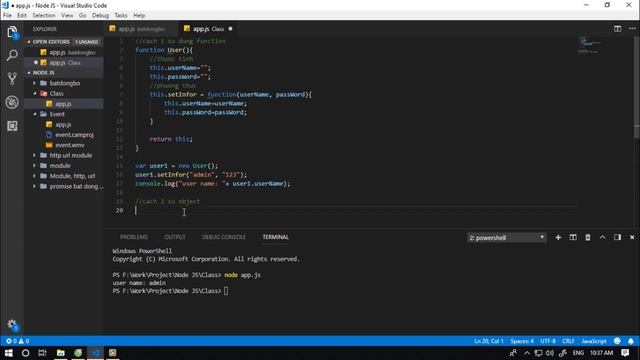The height and width of the screenshot is (360, 640).
Task: Collapse the Event folder
Action: (x=57, y=114)
